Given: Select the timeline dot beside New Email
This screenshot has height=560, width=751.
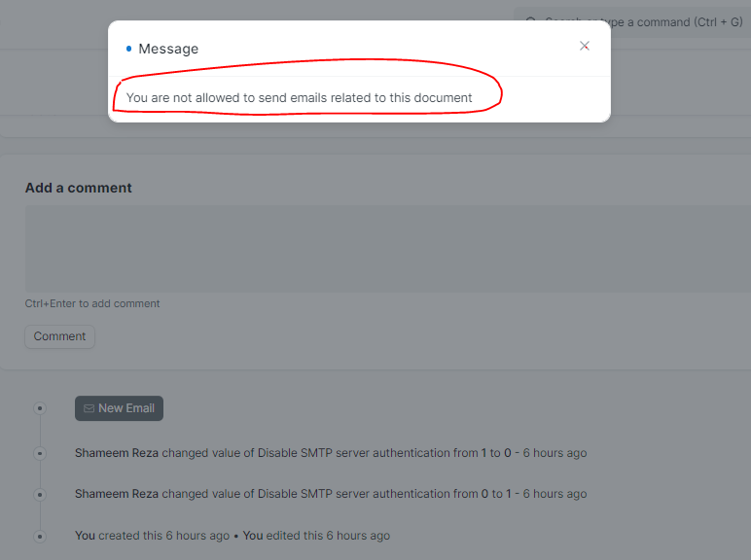Looking at the screenshot, I should (x=40, y=408).
